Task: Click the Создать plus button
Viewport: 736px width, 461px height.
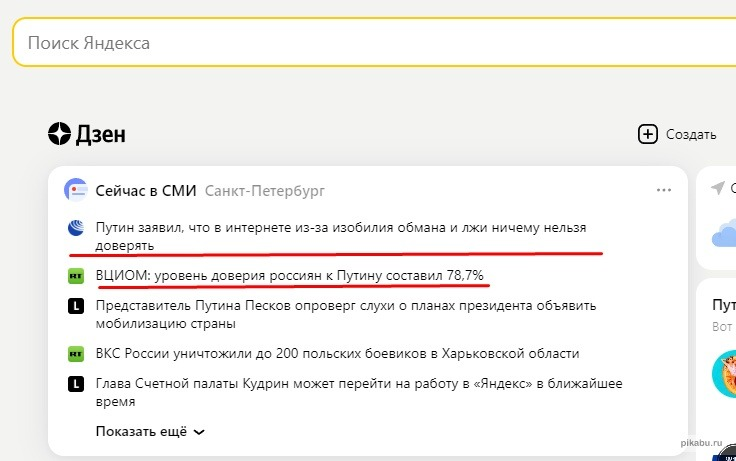Action: 648,134
